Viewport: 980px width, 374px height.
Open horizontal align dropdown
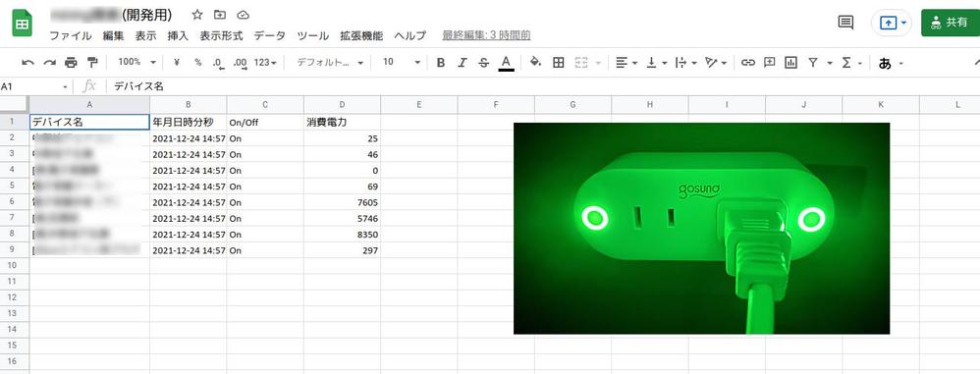point(626,63)
